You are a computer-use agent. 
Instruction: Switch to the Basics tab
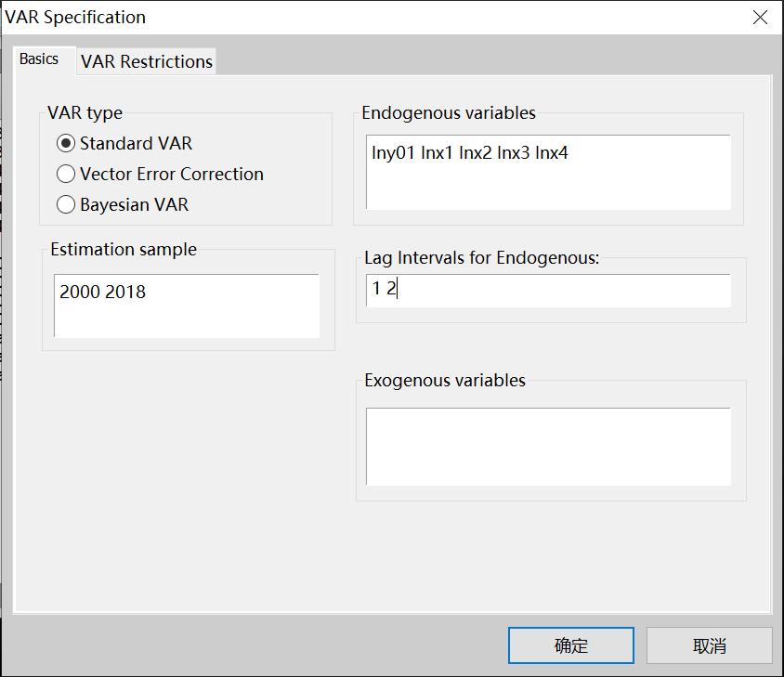39,59
